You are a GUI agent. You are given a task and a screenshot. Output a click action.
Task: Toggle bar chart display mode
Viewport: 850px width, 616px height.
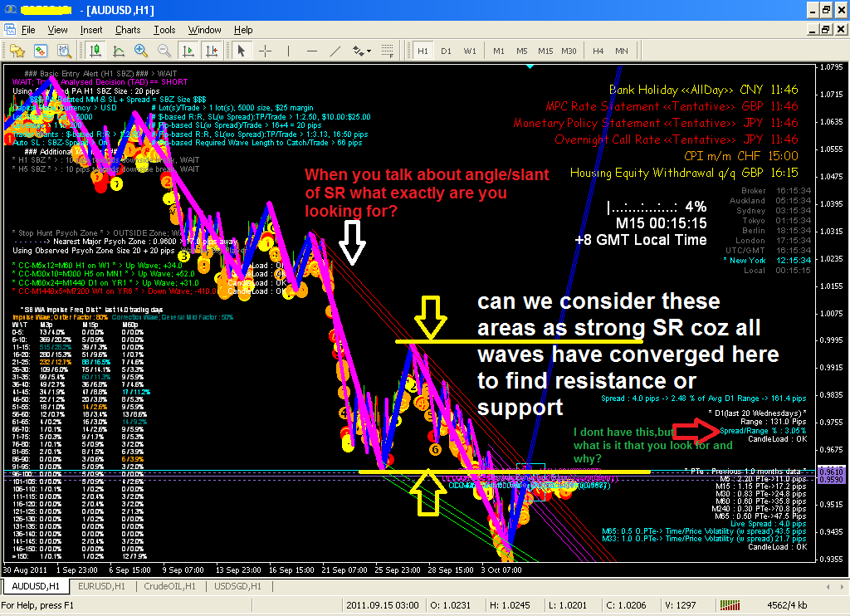pyautogui.click(x=94, y=51)
